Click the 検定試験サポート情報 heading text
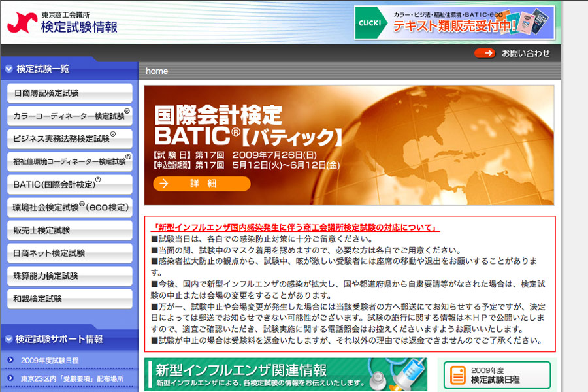The image size is (588, 392). (x=59, y=339)
